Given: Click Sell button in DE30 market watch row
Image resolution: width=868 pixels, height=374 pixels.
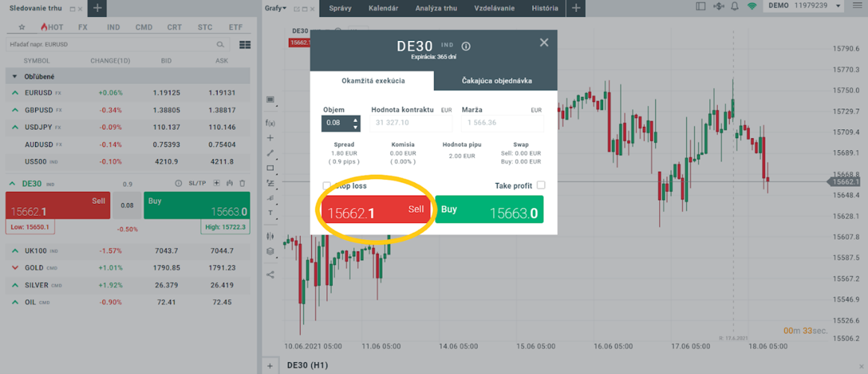Looking at the screenshot, I should pos(58,205).
